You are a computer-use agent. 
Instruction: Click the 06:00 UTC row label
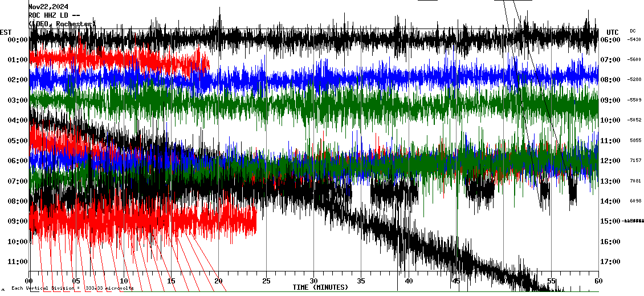[609, 40]
